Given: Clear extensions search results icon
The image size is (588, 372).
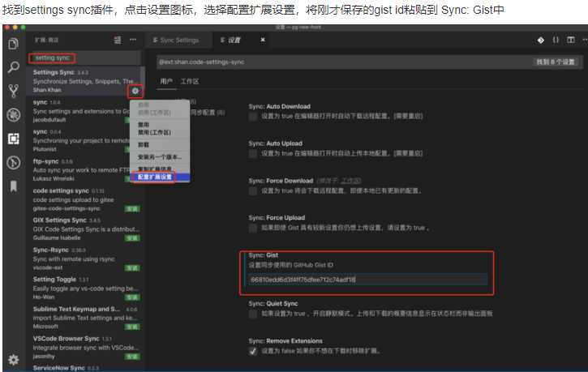Looking at the screenshot, I should point(118,40).
